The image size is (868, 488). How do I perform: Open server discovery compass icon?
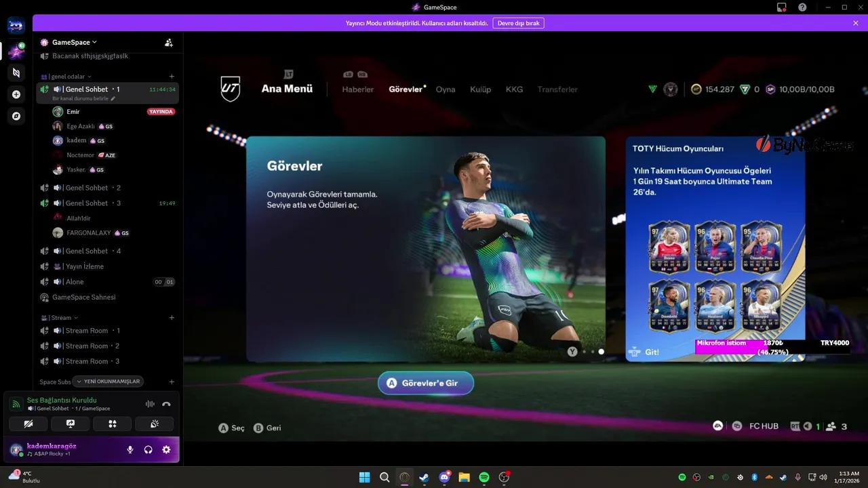click(16, 116)
